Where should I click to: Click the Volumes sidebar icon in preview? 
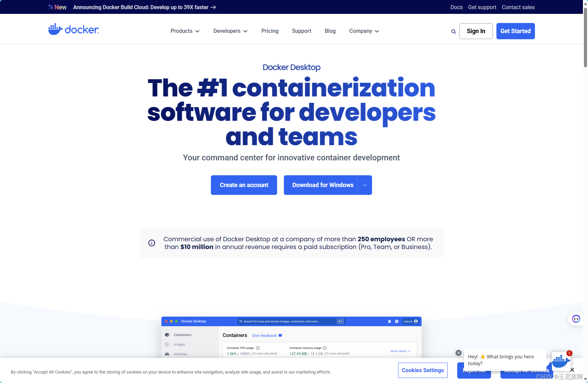click(167, 354)
